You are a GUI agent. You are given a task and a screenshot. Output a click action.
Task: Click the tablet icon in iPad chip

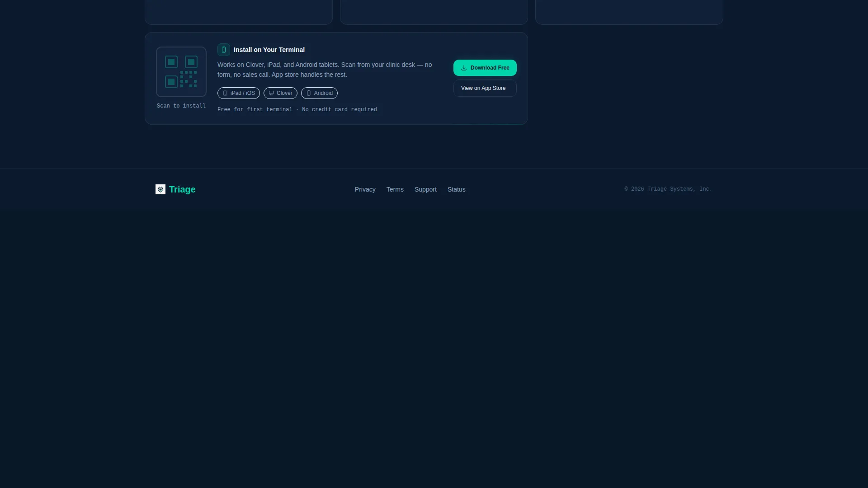click(x=225, y=93)
